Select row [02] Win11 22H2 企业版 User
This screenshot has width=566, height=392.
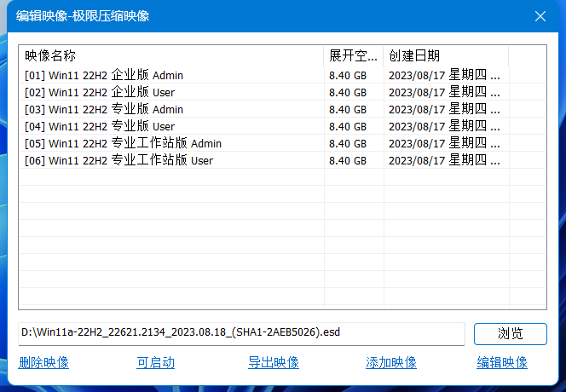[283, 92]
